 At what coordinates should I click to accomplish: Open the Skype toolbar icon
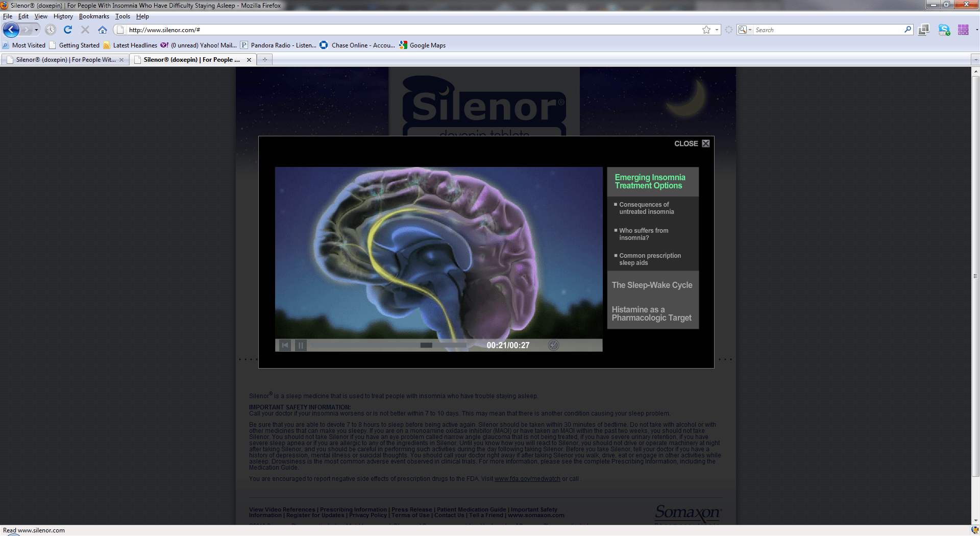944,30
